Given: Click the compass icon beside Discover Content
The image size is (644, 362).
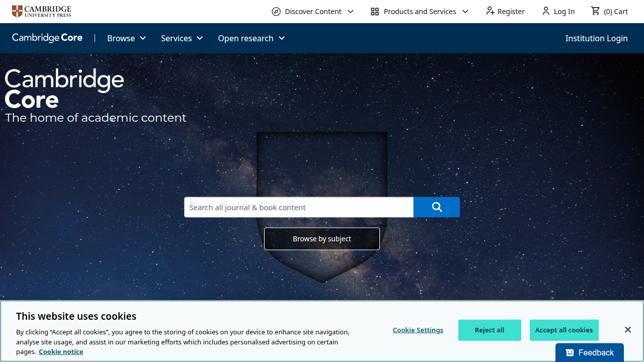Looking at the screenshot, I should coord(276,12).
